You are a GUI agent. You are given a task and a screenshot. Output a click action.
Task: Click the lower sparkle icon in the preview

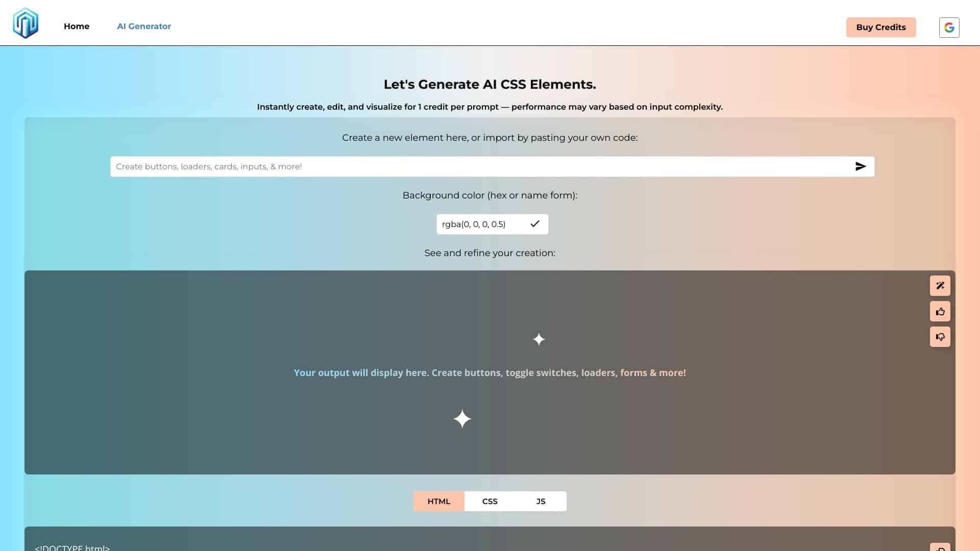click(x=462, y=418)
